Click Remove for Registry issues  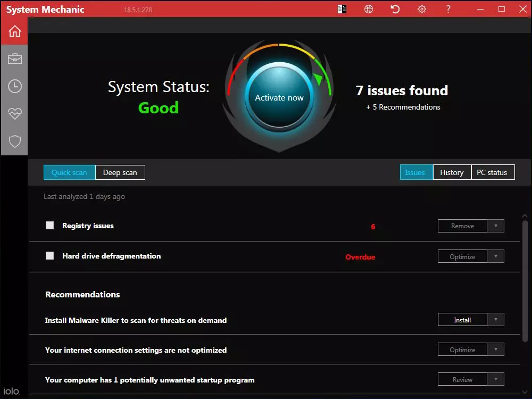(462, 226)
